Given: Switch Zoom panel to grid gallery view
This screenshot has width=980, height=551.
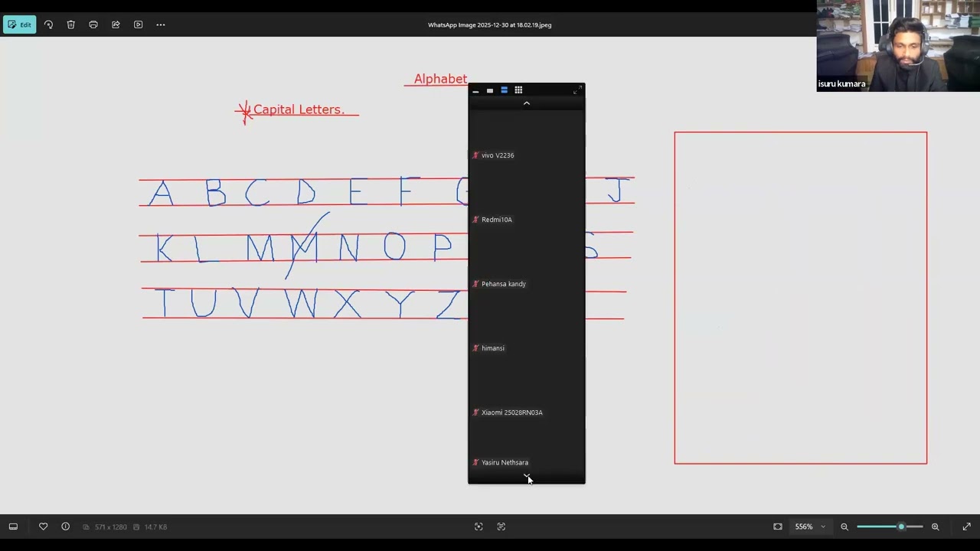Looking at the screenshot, I should pyautogui.click(x=518, y=90).
